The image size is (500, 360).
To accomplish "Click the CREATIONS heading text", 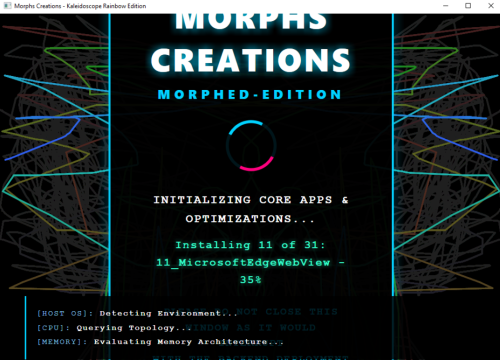I will coord(251,60).
